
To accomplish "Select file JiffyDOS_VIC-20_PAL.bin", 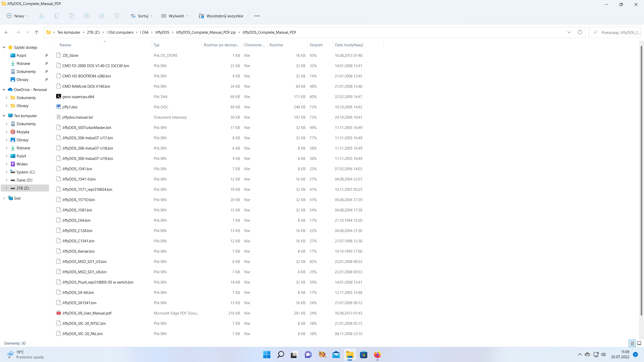I will (x=82, y=334).
